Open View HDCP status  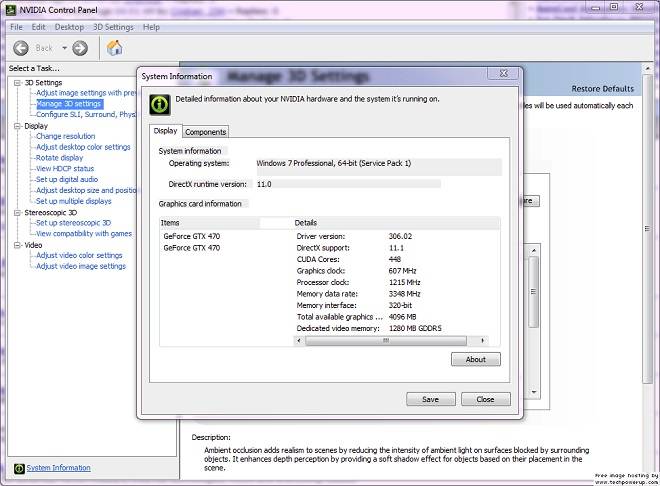click(65, 168)
